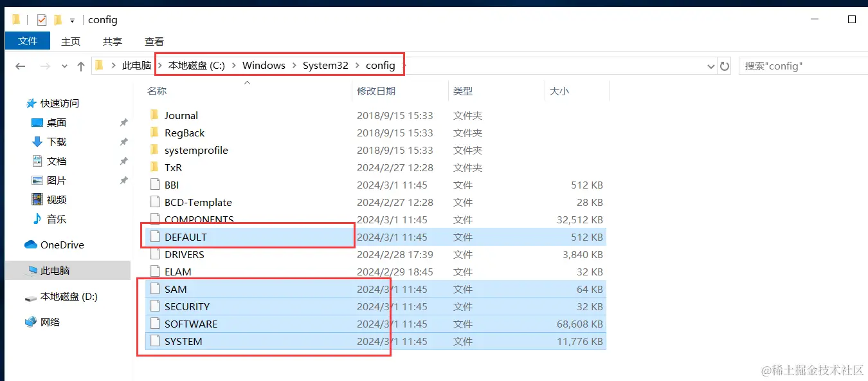This screenshot has width=868, height=381.
Task: Select the file name DRIVERS
Action: tap(185, 254)
